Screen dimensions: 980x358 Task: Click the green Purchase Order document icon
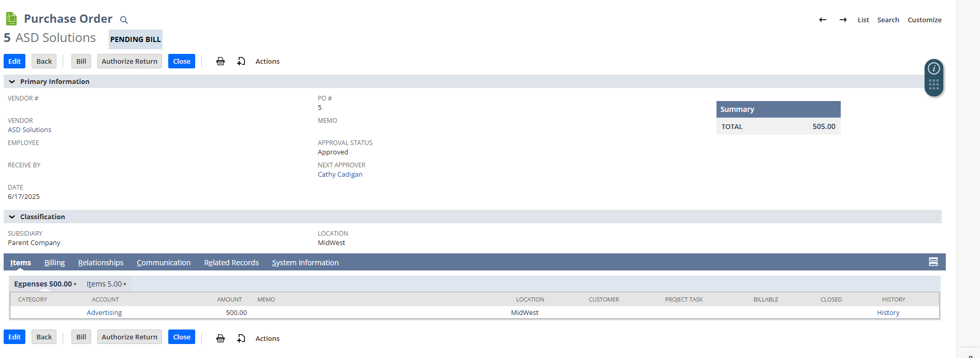11,19
